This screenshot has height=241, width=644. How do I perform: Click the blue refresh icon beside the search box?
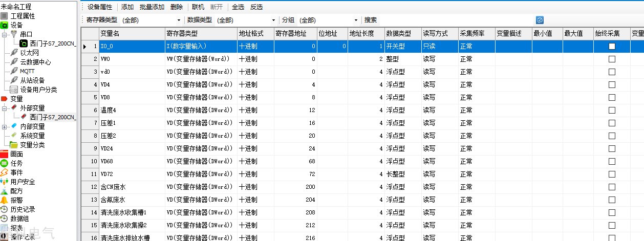[540, 20]
